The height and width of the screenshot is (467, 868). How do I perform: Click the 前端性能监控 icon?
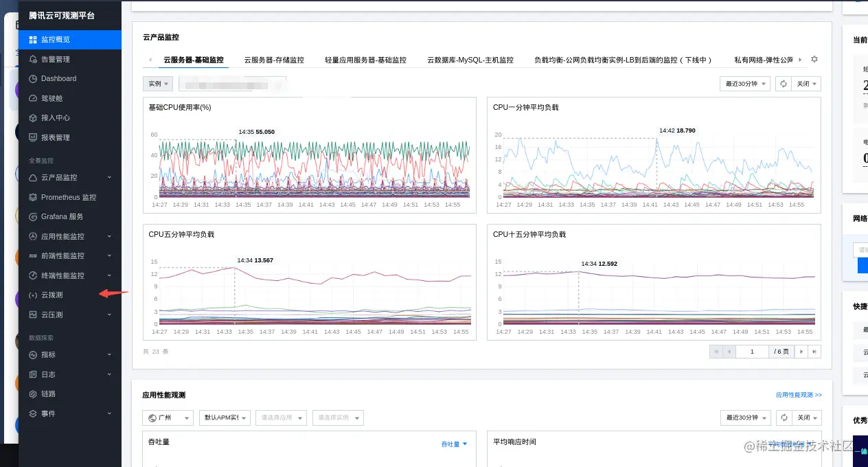pos(33,255)
